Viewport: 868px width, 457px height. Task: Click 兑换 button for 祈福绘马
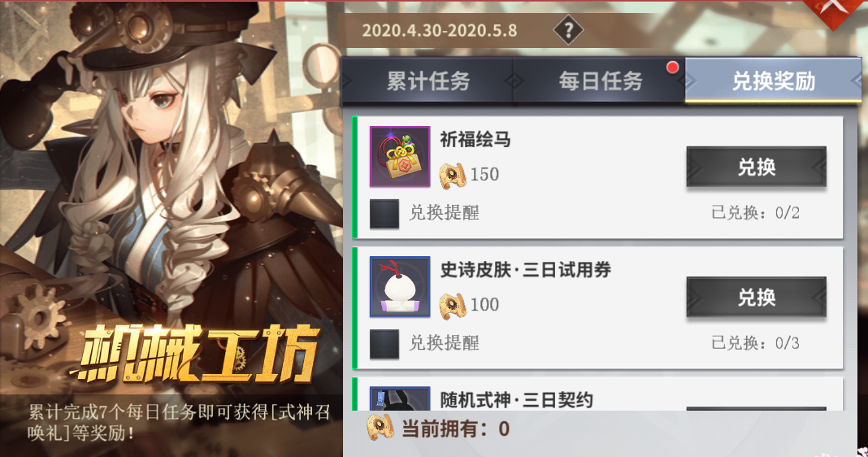pyautogui.click(x=756, y=166)
